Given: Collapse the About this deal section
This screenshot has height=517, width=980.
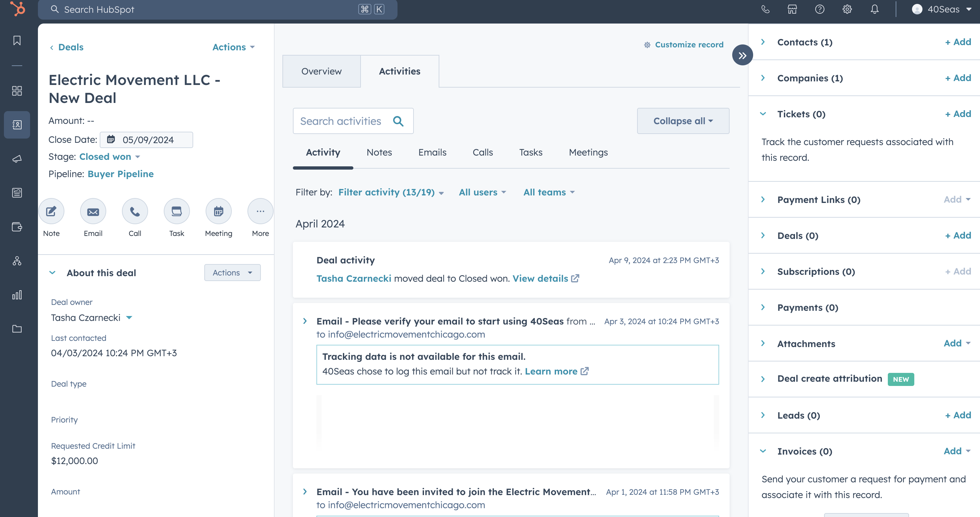Looking at the screenshot, I should 53,273.
